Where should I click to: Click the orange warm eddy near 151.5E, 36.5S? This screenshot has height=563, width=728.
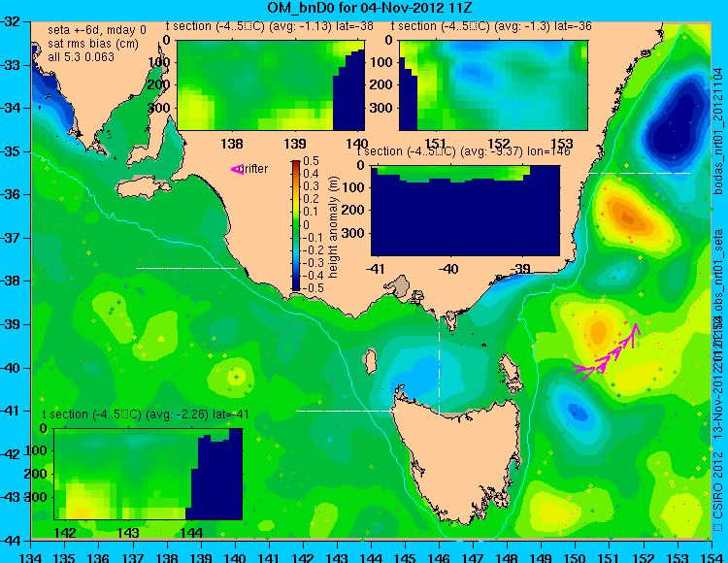coord(629,216)
